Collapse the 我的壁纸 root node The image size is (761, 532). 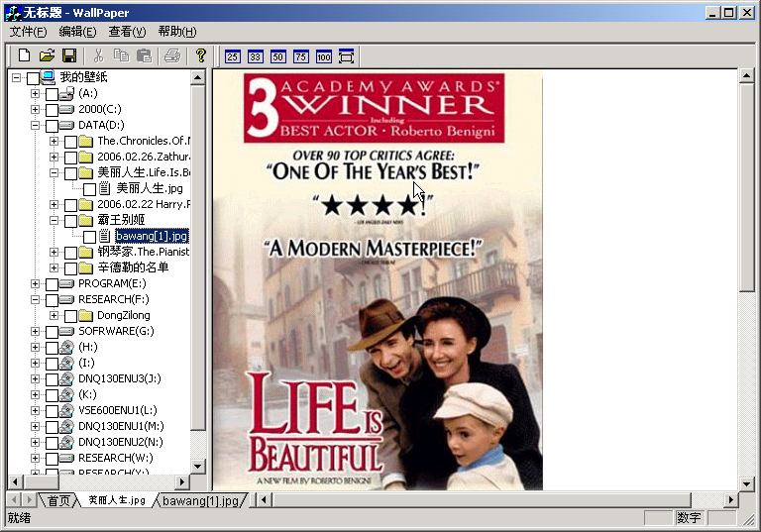click(16, 77)
